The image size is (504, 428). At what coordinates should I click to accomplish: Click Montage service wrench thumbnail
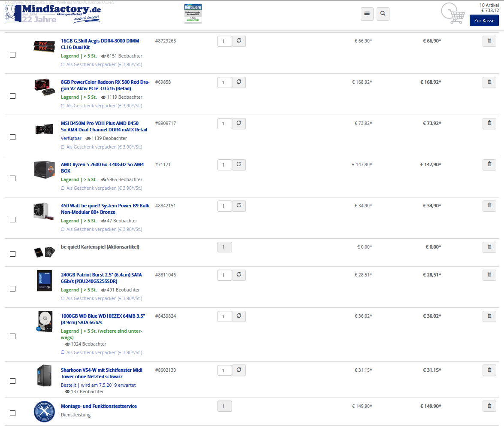pyautogui.click(x=44, y=412)
